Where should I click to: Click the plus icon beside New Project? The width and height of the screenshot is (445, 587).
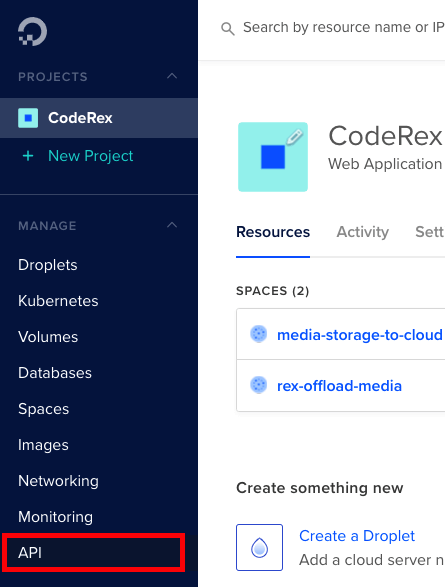(28, 156)
